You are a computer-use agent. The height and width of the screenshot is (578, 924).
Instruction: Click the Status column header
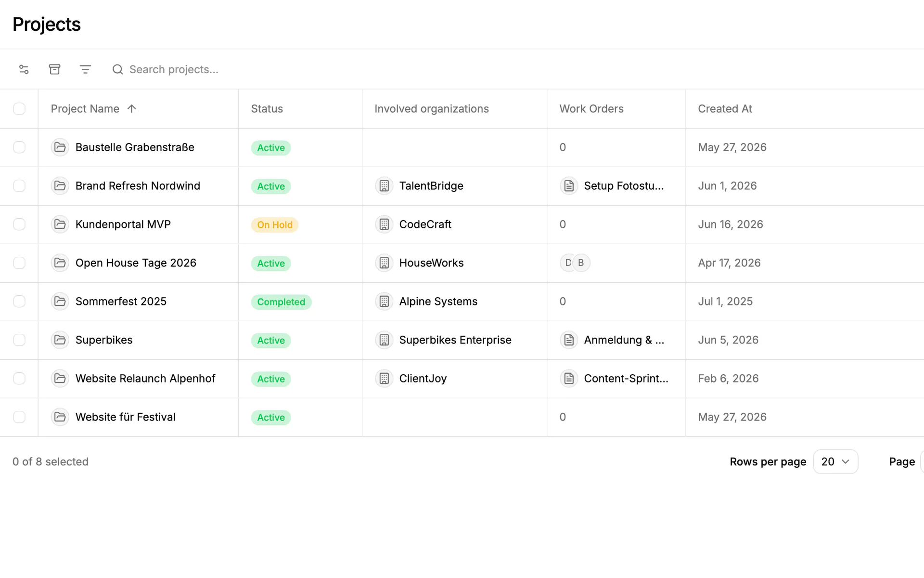pos(267,108)
